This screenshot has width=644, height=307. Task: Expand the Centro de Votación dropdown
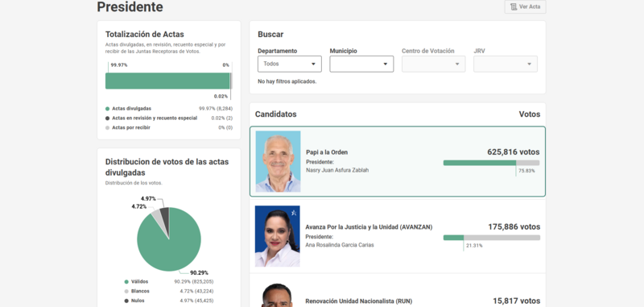pyautogui.click(x=433, y=64)
